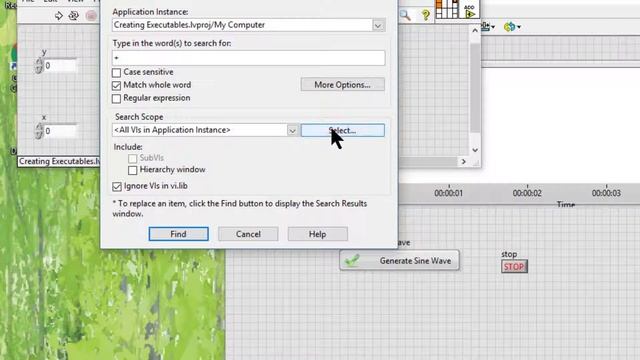
Task: Click the More Options... button
Action: click(342, 84)
